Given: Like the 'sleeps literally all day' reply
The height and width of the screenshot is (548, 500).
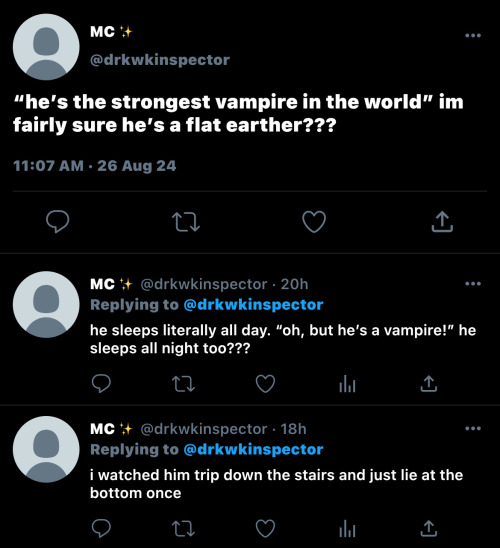Looking at the screenshot, I should 266,384.
